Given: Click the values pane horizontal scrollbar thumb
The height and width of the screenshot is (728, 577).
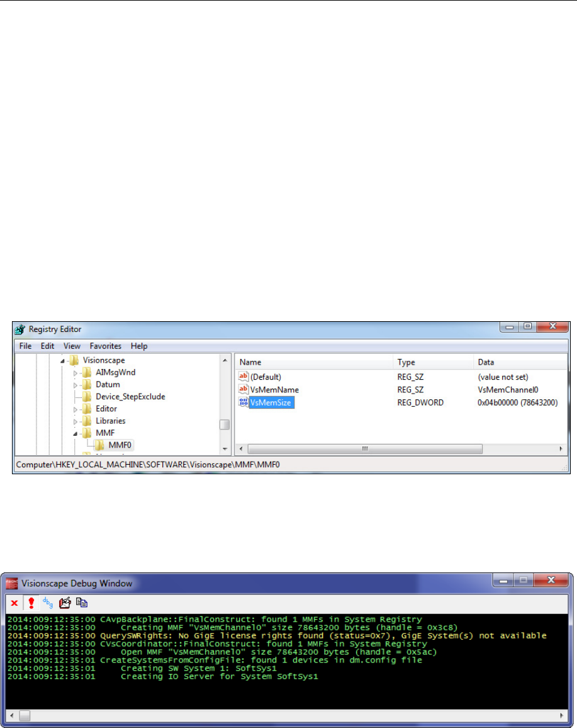Looking at the screenshot, I should [365, 449].
